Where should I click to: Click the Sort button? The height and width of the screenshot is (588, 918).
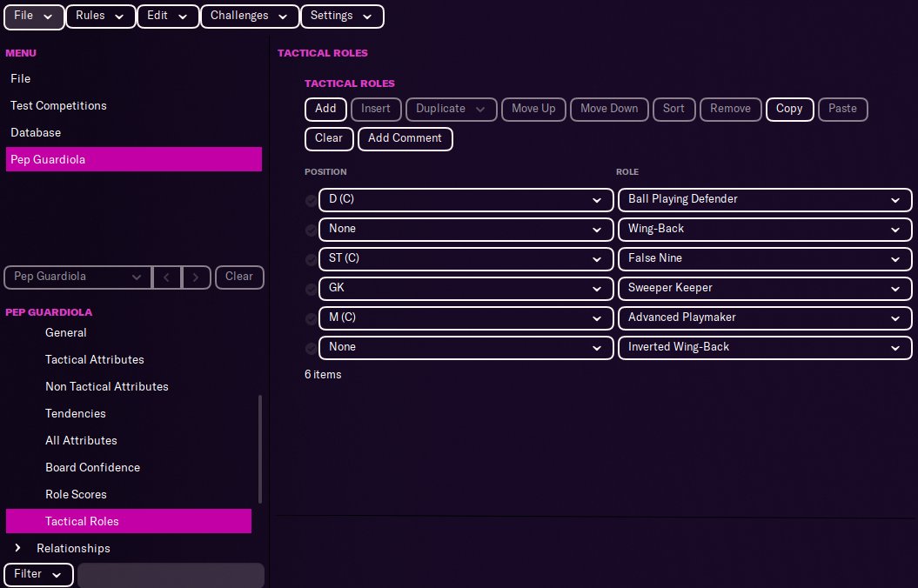pyautogui.click(x=673, y=109)
